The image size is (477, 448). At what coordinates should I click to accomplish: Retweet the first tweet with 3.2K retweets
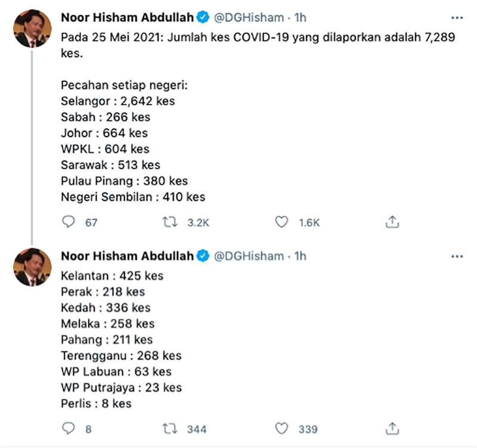click(x=171, y=222)
